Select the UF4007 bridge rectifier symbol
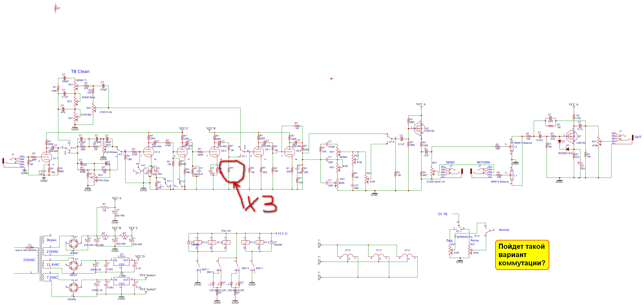Image resolution: width=644 pixels, height=307 pixels. (x=73, y=243)
